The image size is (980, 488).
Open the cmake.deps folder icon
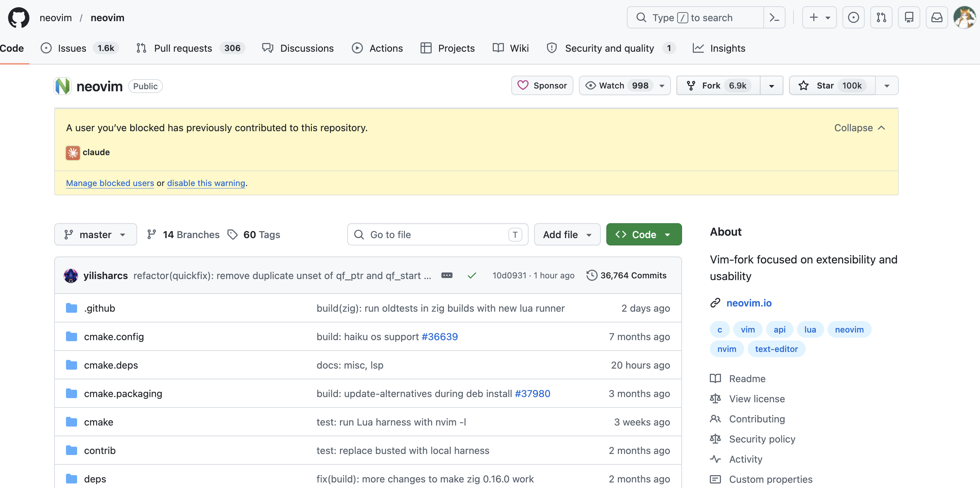tap(72, 365)
